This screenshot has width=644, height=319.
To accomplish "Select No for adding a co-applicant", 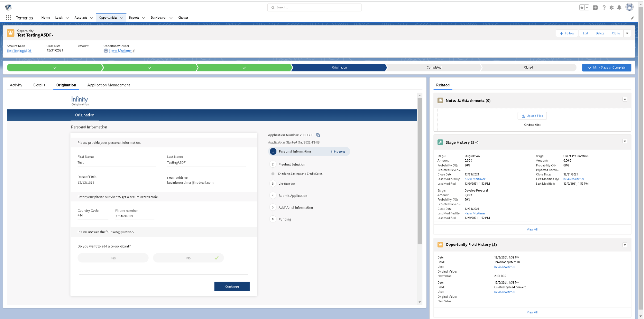I will coord(188,258).
